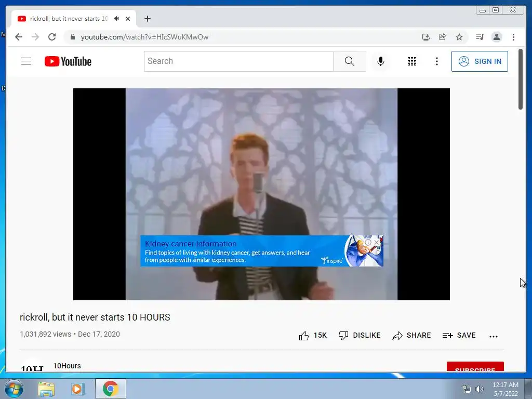Open Windows Explorer from taskbar

pyautogui.click(x=46, y=389)
